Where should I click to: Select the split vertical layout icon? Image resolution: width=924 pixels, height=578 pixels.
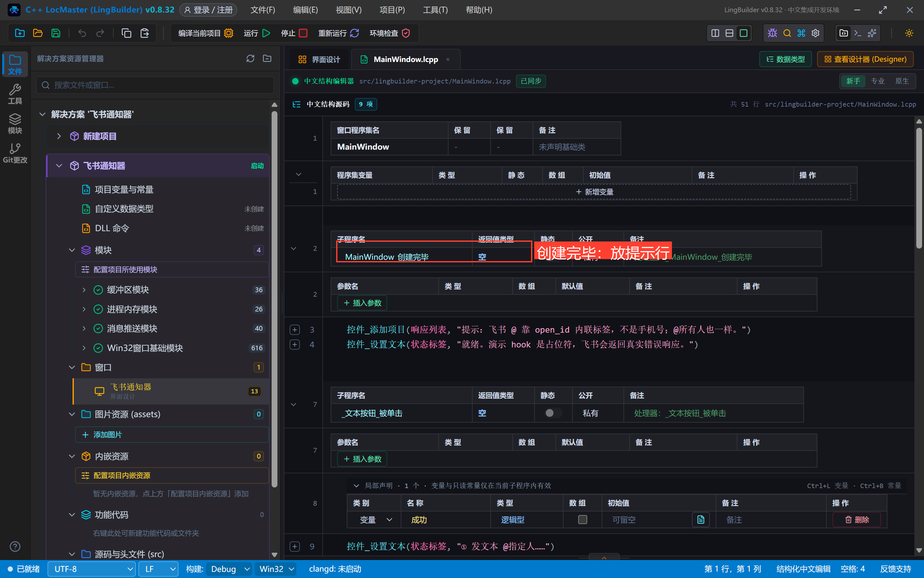pos(715,33)
